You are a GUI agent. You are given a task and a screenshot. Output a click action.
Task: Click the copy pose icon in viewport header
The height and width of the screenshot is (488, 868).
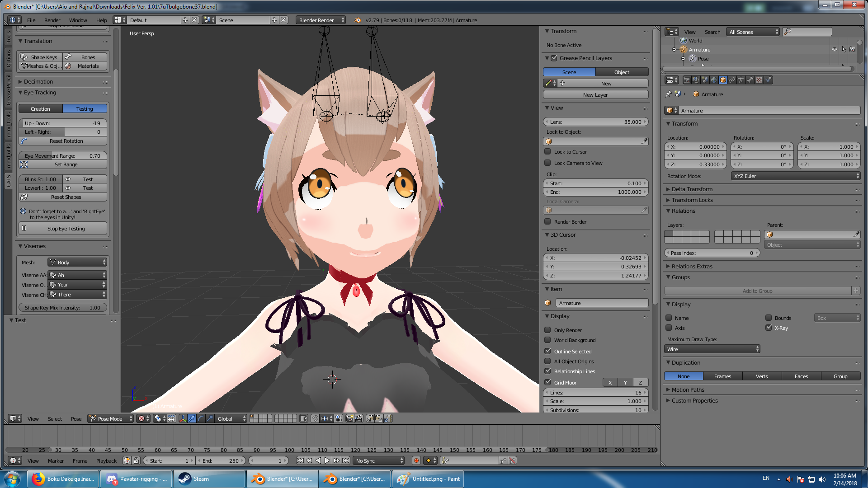pos(370,418)
